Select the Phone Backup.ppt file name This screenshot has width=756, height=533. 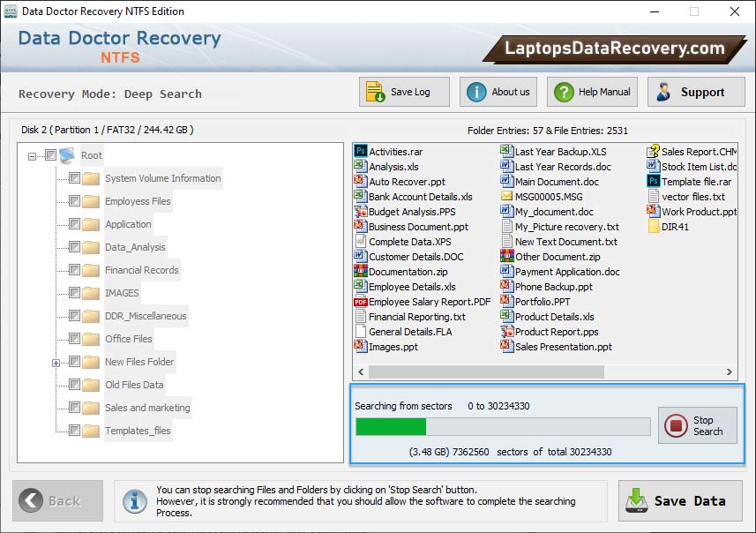pyautogui.click(x=554, y=287)
